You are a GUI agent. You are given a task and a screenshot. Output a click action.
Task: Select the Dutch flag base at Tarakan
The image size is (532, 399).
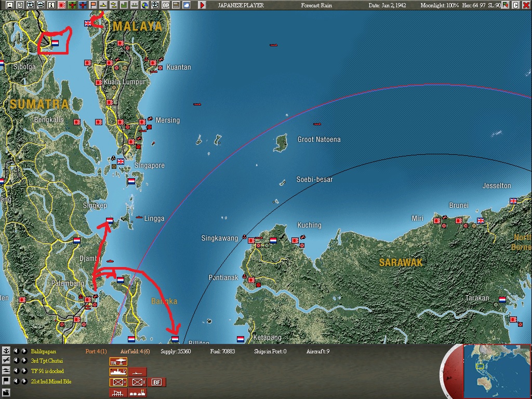tap(502, 300)
